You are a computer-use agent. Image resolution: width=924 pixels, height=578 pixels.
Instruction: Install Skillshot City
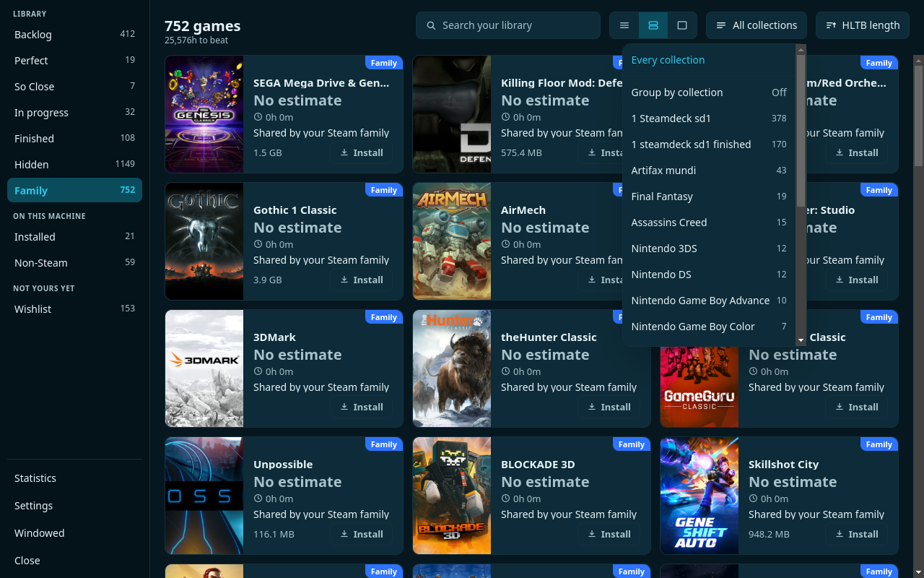click(x=857, y=535)
